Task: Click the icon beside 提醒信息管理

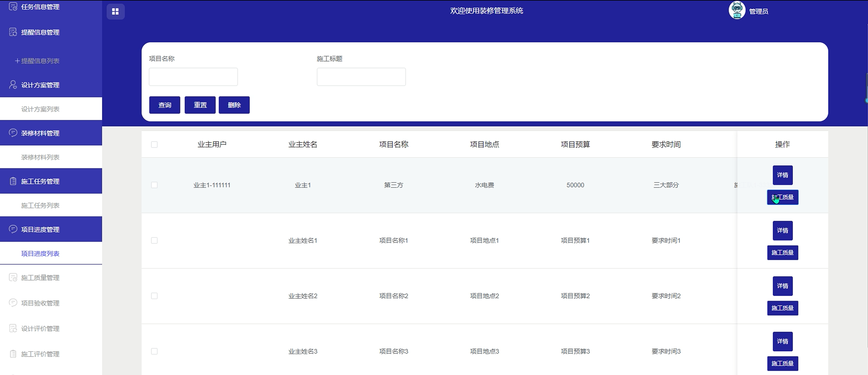Action: [x=13, y=32]
